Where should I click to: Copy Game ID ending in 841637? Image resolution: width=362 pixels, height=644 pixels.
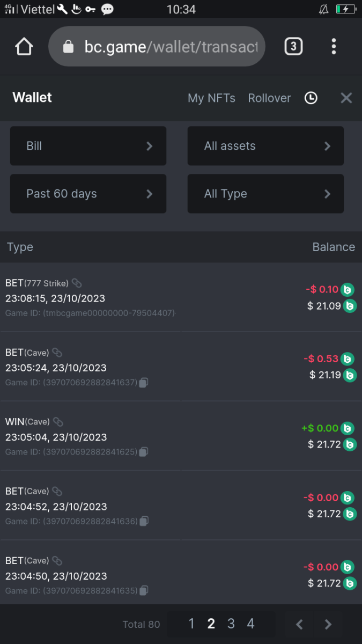(144, 383)
